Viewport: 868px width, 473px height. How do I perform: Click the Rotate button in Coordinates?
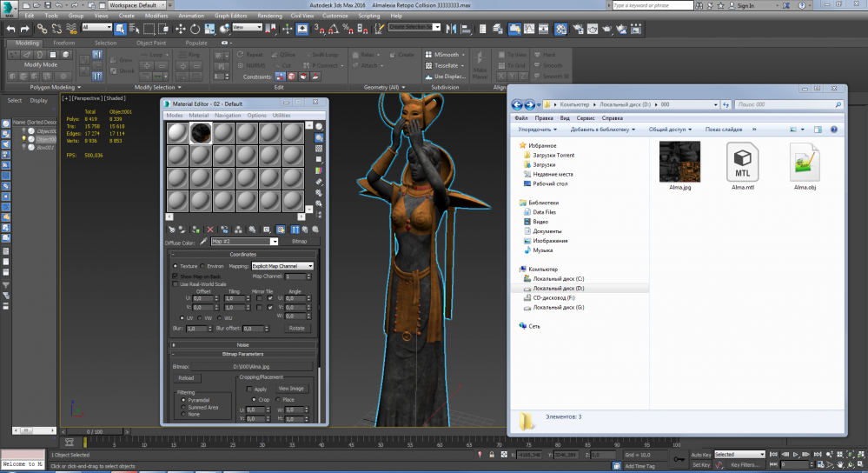[296, 328]
